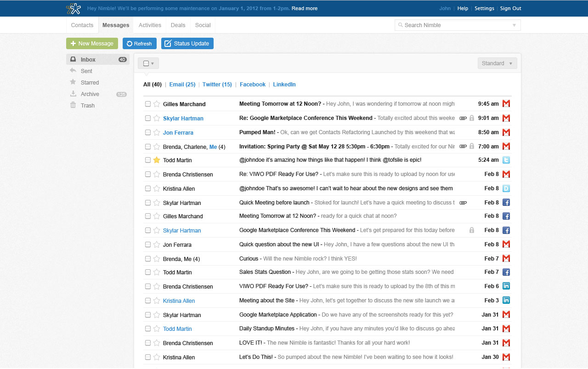This screenshot has width=588, height=369.
Task: Filter messages by Twitter (15)
Action: pos(217,85)
